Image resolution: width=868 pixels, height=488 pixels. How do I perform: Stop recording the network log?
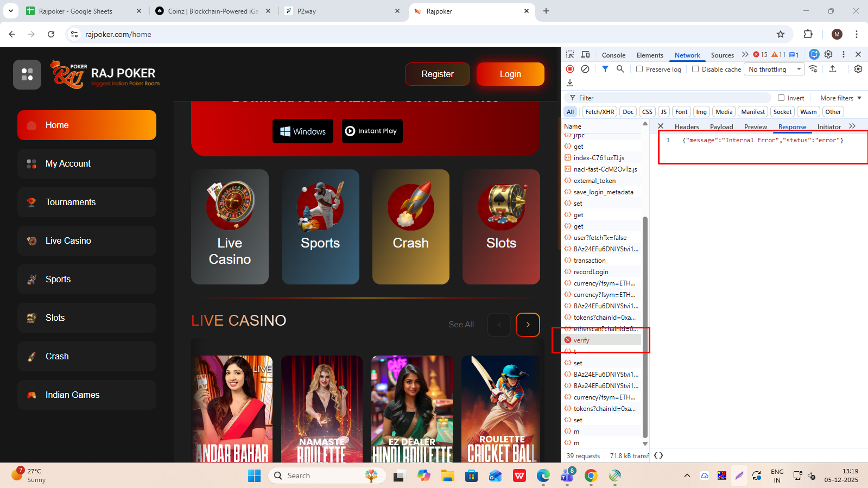point(570,69)
